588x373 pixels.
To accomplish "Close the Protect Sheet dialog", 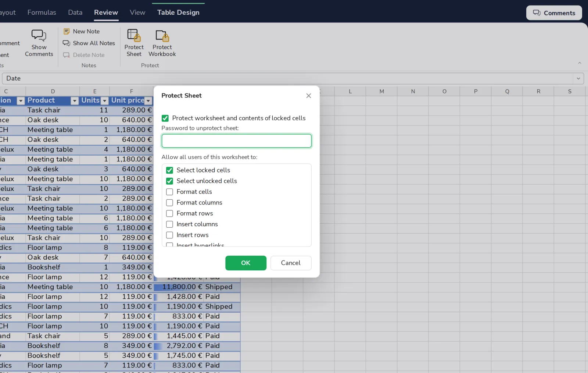I will [309, 96].
